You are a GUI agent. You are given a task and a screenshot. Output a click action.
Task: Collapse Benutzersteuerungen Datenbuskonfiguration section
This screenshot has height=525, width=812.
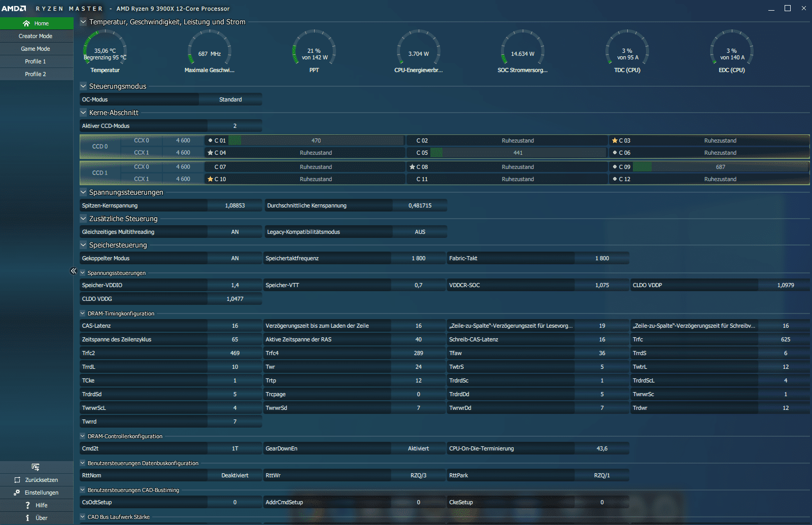coord(83,463)
